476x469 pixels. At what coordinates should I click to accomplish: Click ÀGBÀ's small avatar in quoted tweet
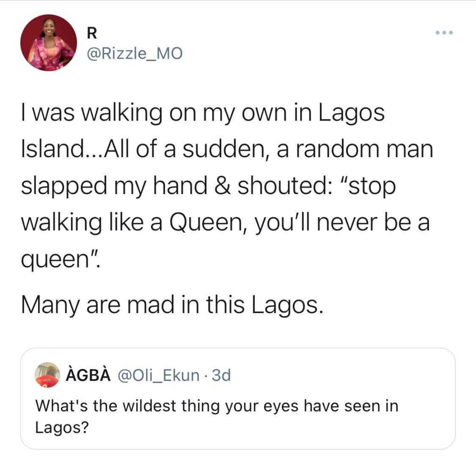pos(47,375)
